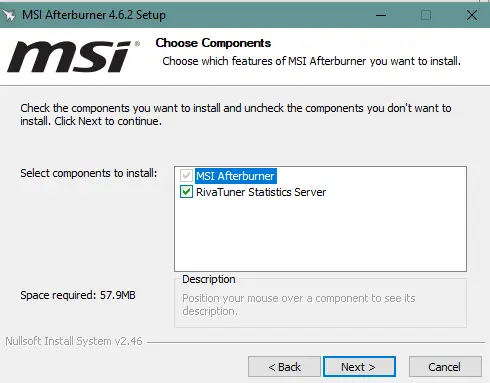
Task: Click 'Choose which features of MSI Afterburner' subtitle
Action: [311, 61]
